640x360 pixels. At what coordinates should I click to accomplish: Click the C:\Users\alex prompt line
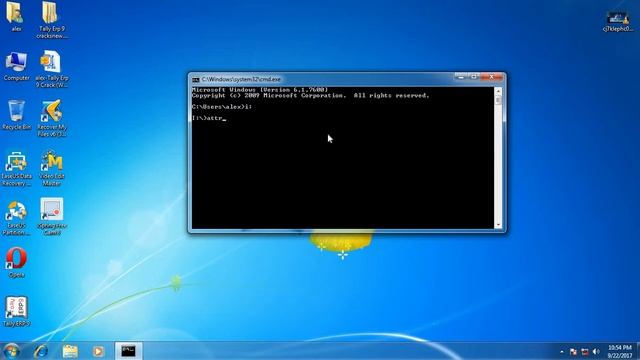[x=222, y=107]
